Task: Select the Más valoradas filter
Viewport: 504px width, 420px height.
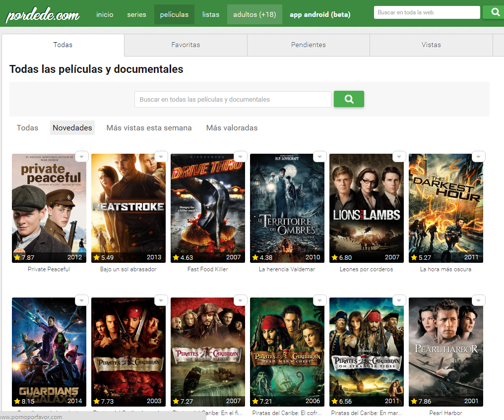Action: click(x=232, y=127)
